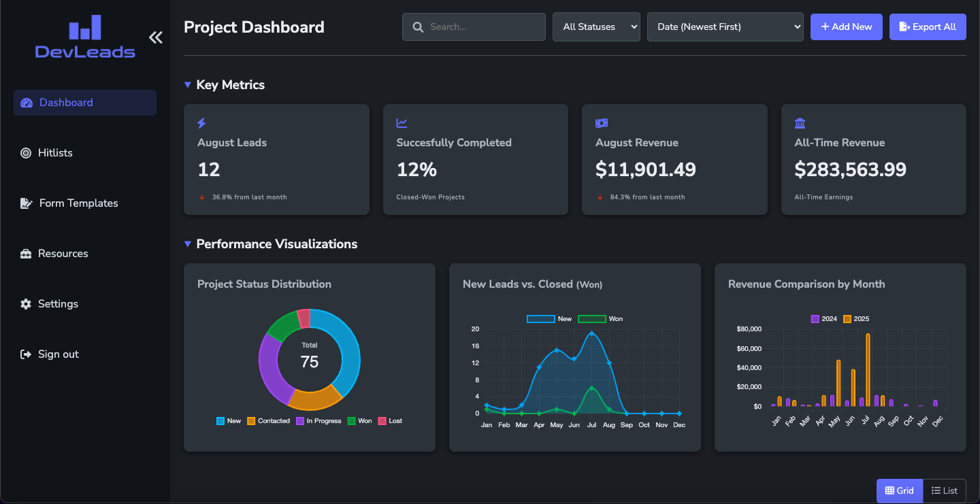Focus the Search input field
This screenshot has height=504, width=980.
point(474,27)
